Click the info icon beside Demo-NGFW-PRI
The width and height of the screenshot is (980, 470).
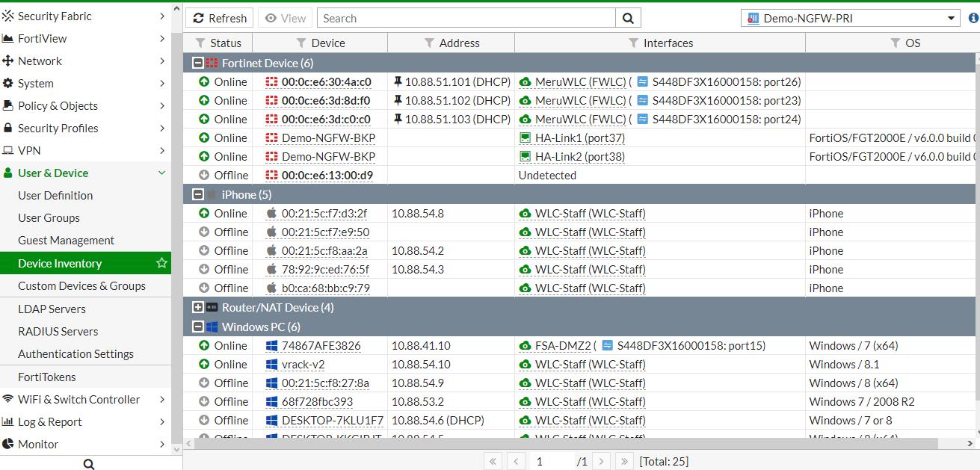[x=973, y=18]
